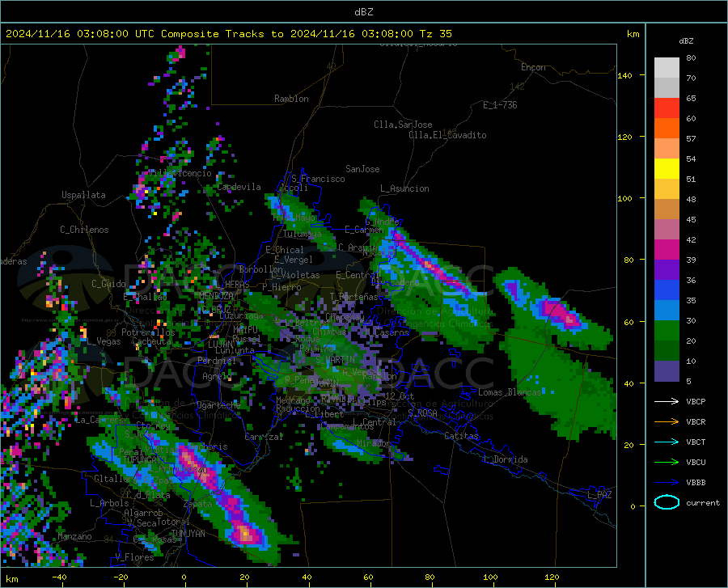Click the 'S_Francisco' map label
This screenshot has height=588, width=728.
pyautogui.click(x=318, y=179)
